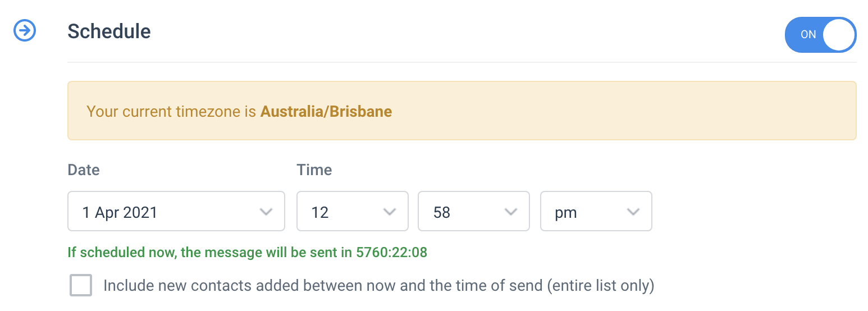Click the yellow current timezone notice banner

coord(462,111)
